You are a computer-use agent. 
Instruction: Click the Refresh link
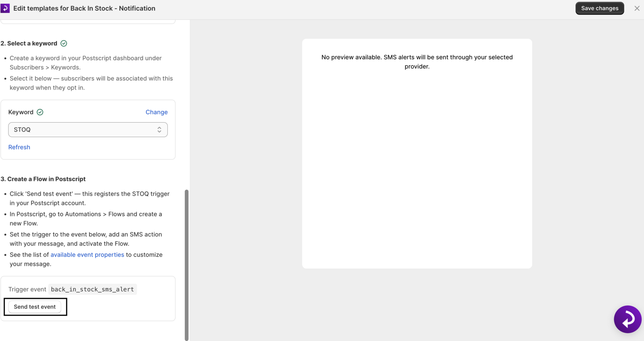19,147
